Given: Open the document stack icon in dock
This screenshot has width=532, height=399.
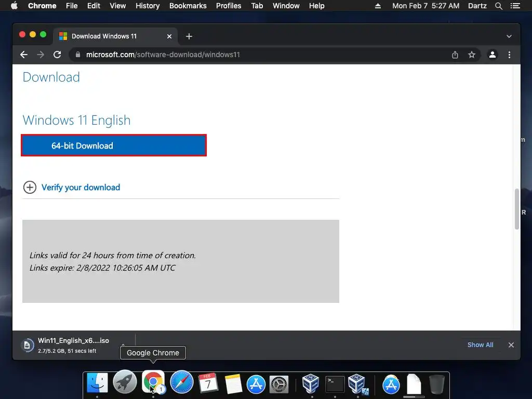Looking at the screenshot, I should tap(414, 384).
